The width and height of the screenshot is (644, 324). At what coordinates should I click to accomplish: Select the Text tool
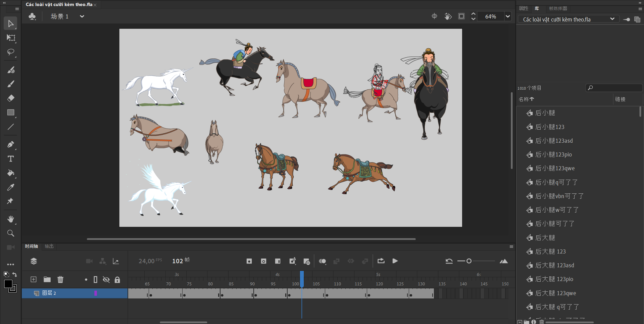pos(11,159)
